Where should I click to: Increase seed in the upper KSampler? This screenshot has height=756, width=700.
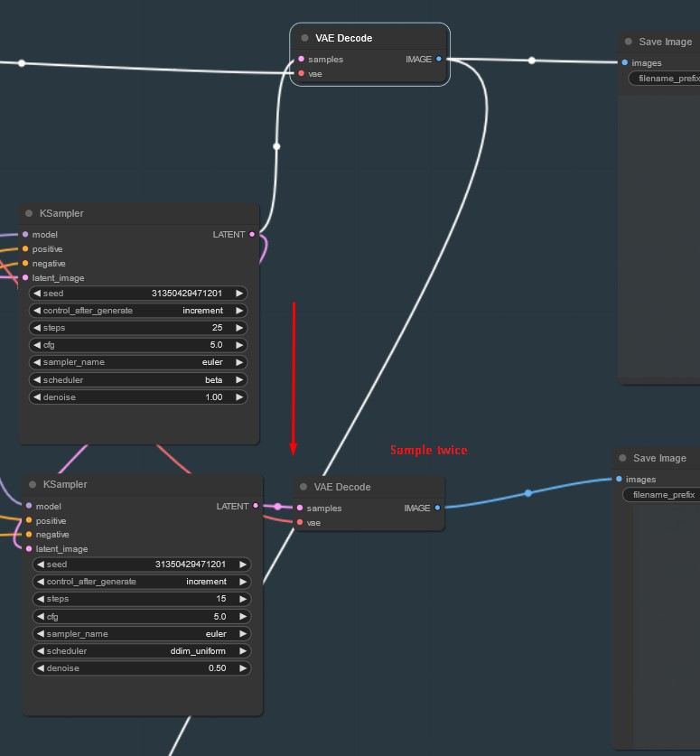(x=239, y=294)
